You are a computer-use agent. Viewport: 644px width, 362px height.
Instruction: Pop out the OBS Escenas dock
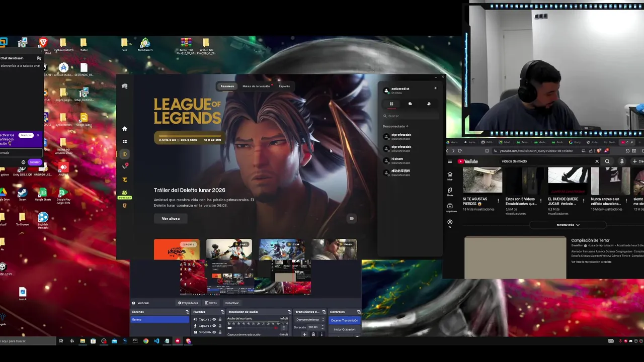point(189,312)
